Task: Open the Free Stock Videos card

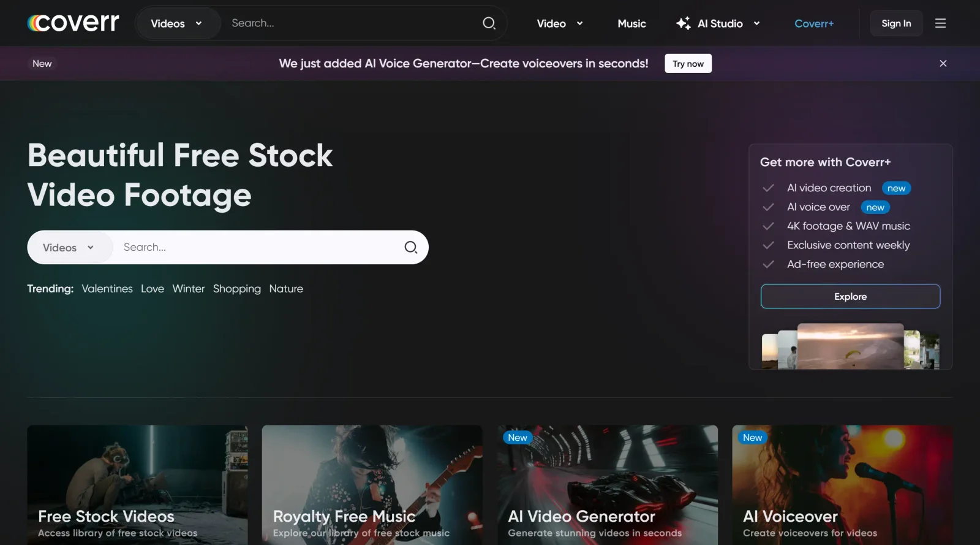Action: tap(137, 485)
